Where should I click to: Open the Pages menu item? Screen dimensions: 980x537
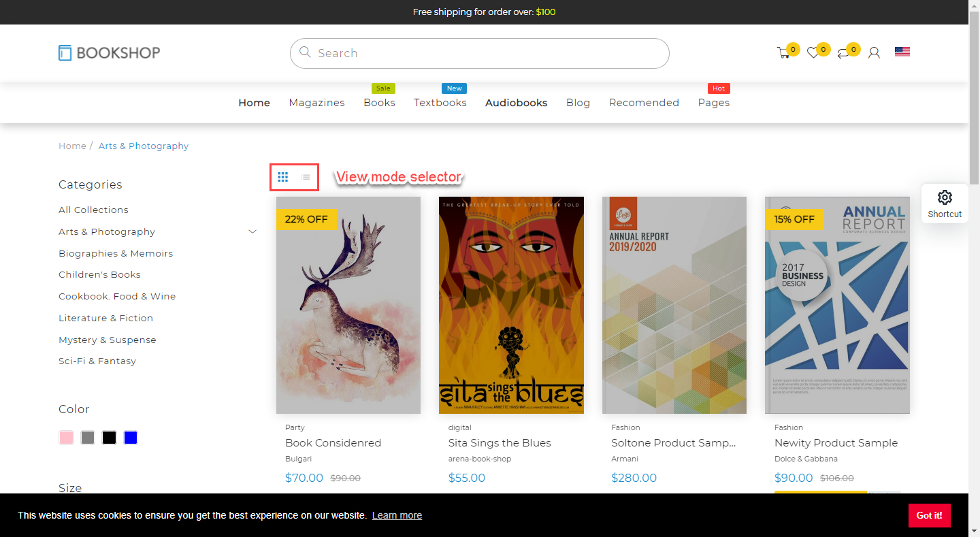(x=713, y=103)
